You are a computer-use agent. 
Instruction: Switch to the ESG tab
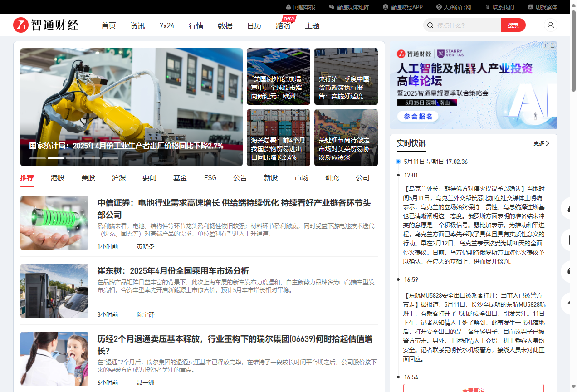click(x=210, y=178)
